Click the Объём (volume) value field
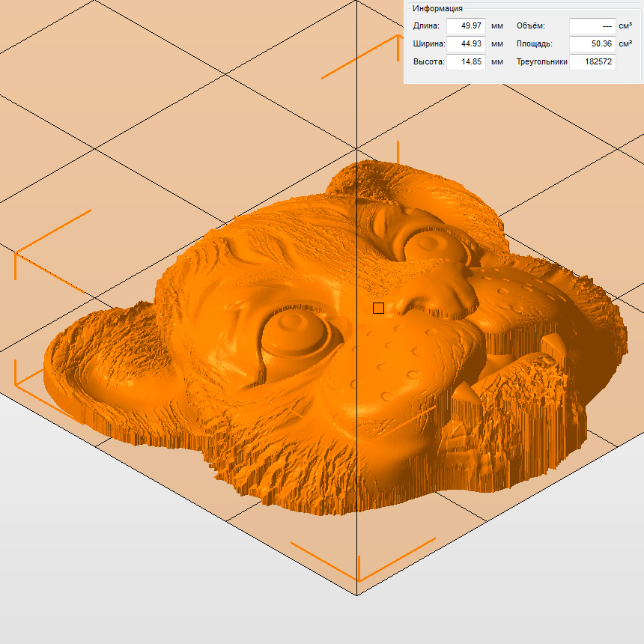The width and height of the screenshot is (644, 644). pos(592,26)
